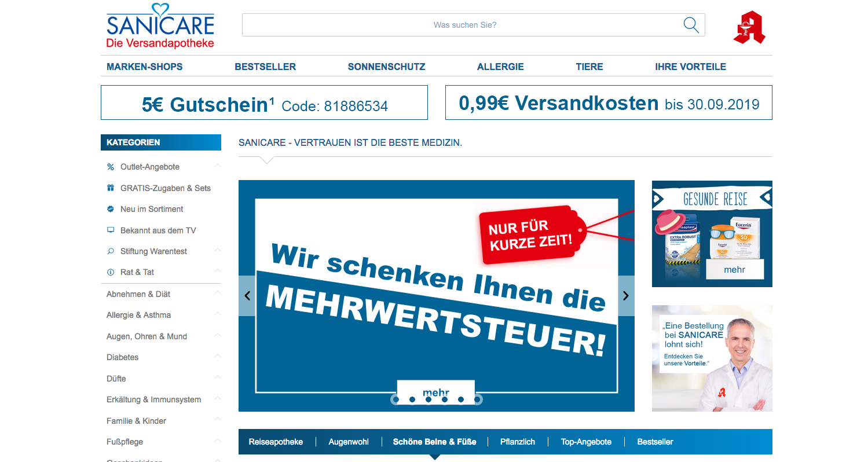Select the last carousel dot indicator
The width and height of the screenshot is (868, 462).
click(477, 399)
